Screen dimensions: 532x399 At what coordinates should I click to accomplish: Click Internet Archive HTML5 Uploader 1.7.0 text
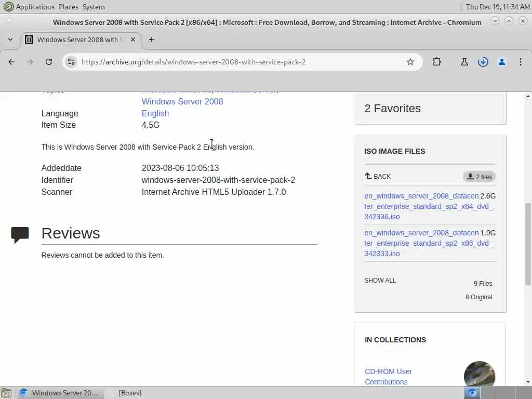[214, 192]
